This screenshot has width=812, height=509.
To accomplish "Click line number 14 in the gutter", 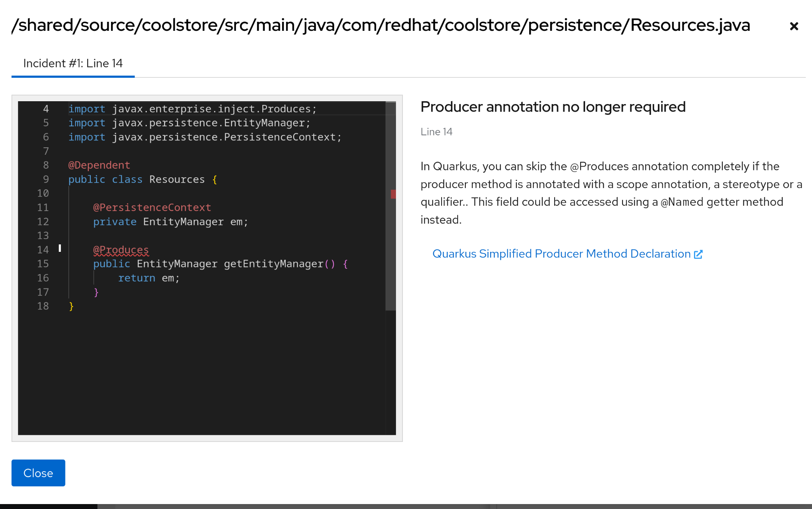I will (x=43, y=250).
